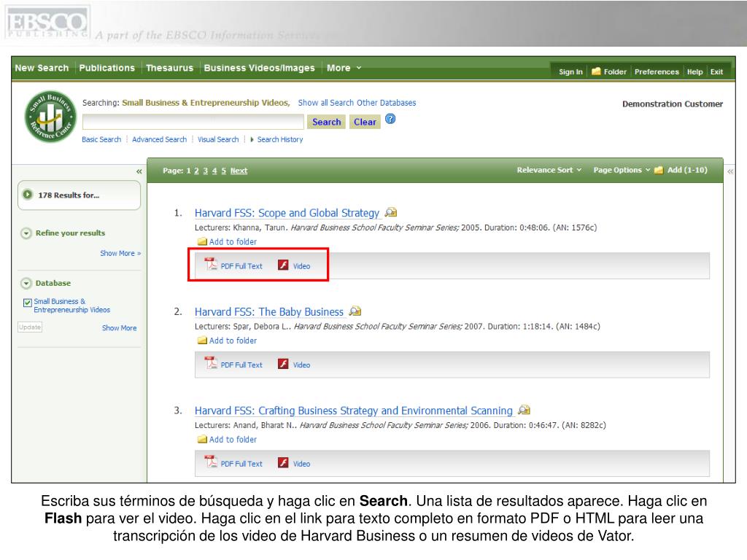Open Harvard FSS: Crafting Business Strategy result

click(x=354, y=411)
